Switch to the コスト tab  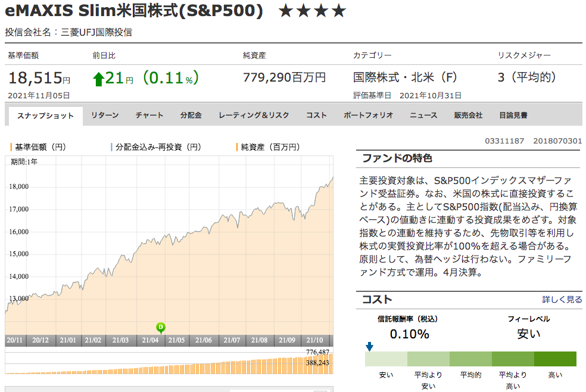pos(316,115)
